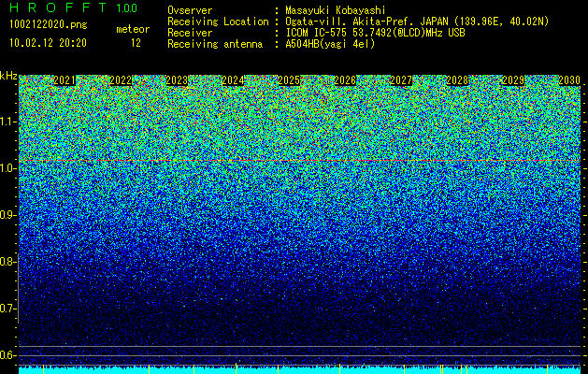Click the Receiving Location value line
The image size is (588, 374).
tap(417, 22)
